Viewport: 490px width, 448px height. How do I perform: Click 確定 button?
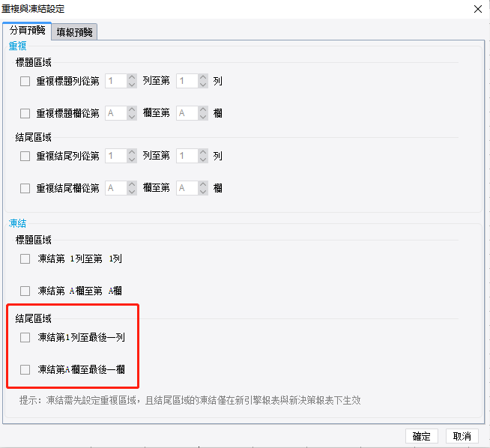(x=422, y=436)
